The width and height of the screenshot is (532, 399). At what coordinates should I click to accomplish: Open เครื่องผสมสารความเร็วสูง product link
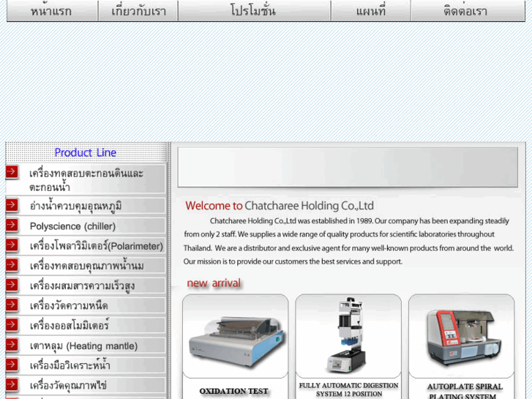pyautogui.click(x=82, y=286)
